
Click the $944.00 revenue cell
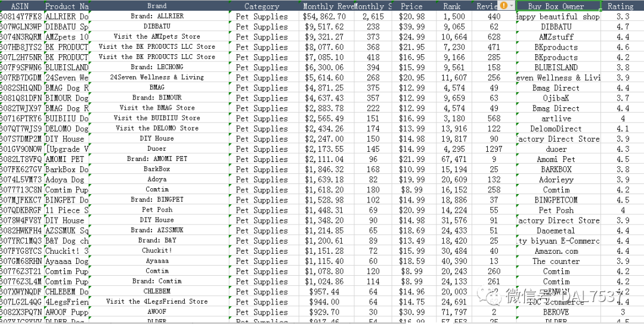326,302
